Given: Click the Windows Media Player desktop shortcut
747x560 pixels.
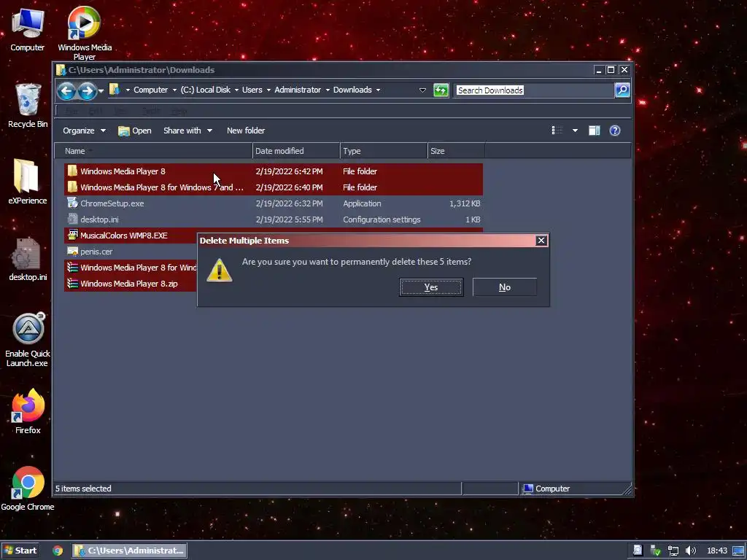Looking at the screenshot, I should [85, 34].
